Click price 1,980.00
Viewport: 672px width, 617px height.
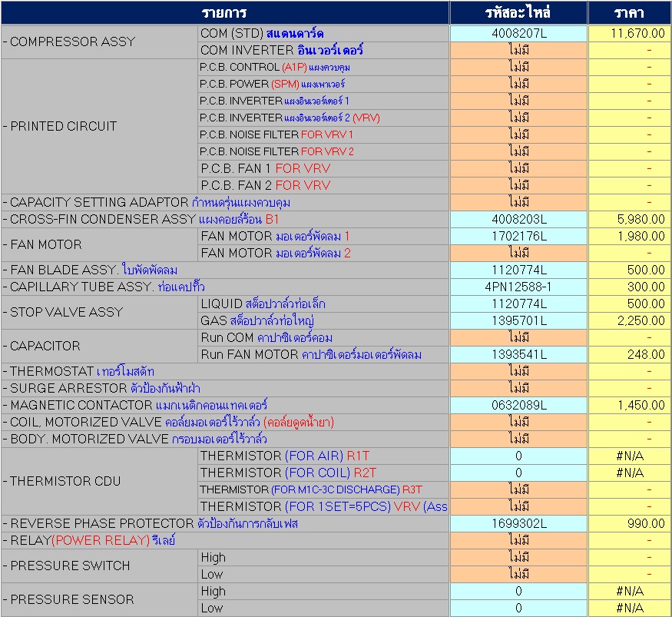(629, 236)
